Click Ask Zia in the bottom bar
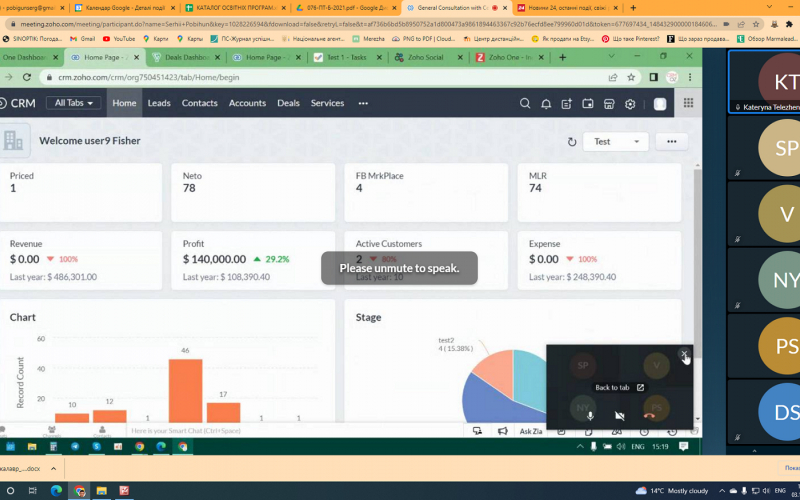The width and height of the screenshot is (800, 500). 531,431
